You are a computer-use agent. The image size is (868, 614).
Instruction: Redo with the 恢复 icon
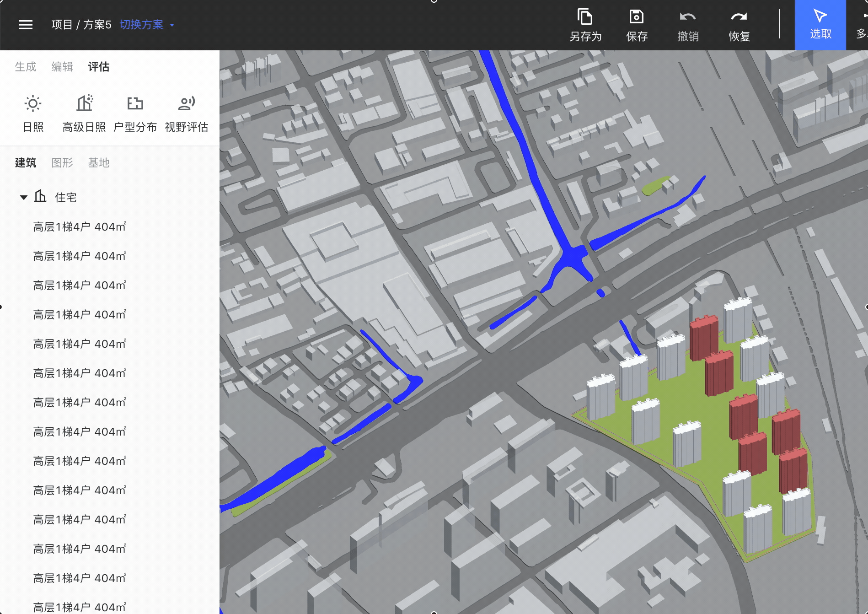point(739,25)
